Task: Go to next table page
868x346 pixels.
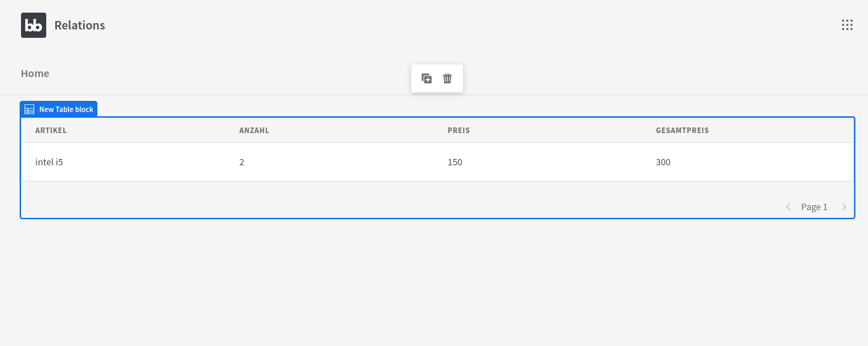Action: click(x=844, y=207)
